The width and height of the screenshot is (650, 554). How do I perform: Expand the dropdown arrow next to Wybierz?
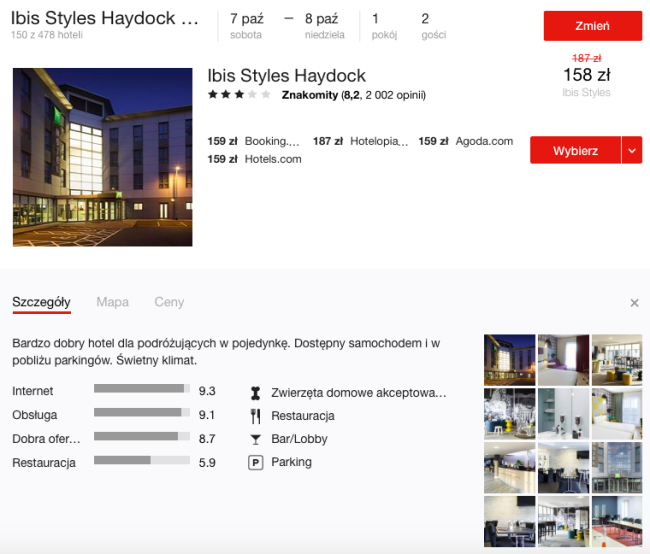(632, 150)
